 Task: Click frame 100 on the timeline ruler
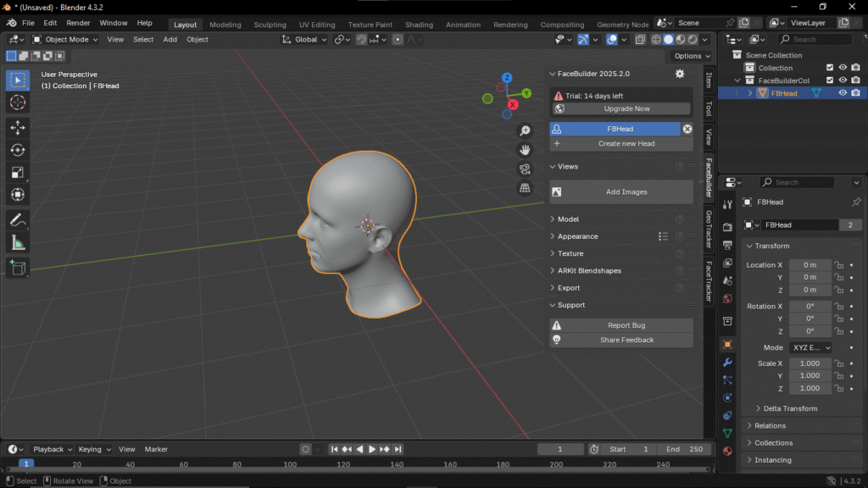click(290, 464)
